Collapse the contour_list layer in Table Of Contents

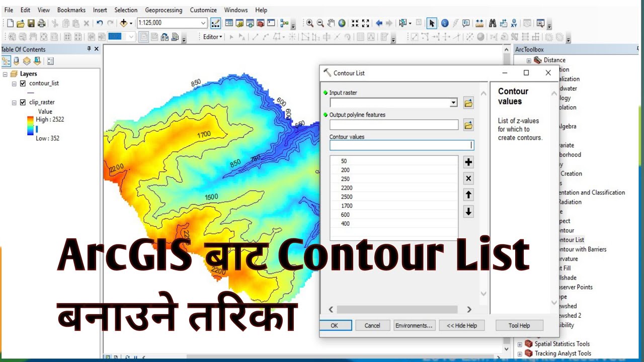click(x=14, y=83)
